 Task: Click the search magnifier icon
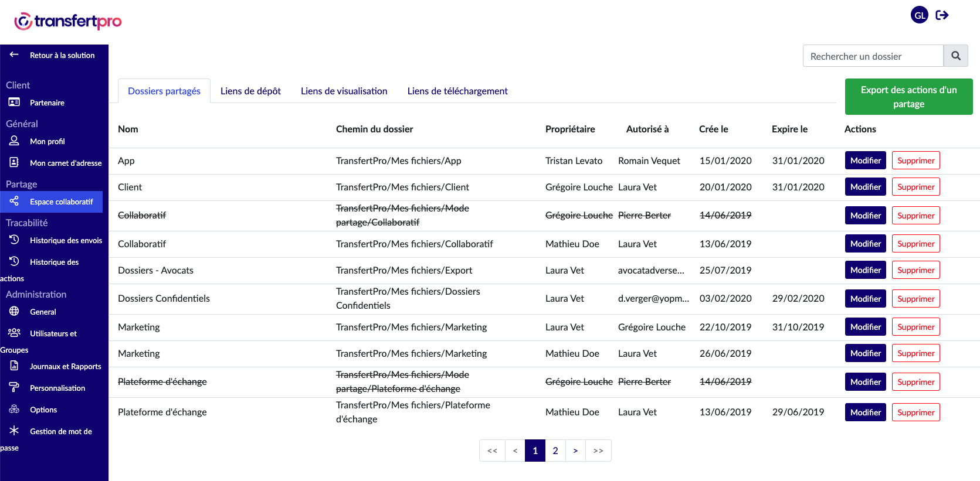[x=956, y=56]
